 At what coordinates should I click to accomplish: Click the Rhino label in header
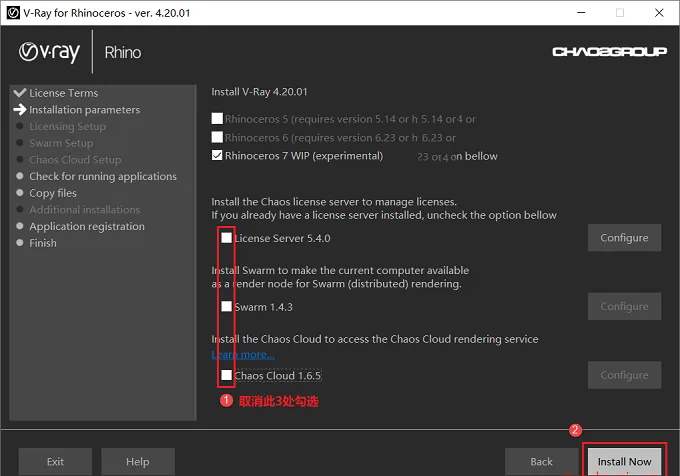(x=123, y=52)
